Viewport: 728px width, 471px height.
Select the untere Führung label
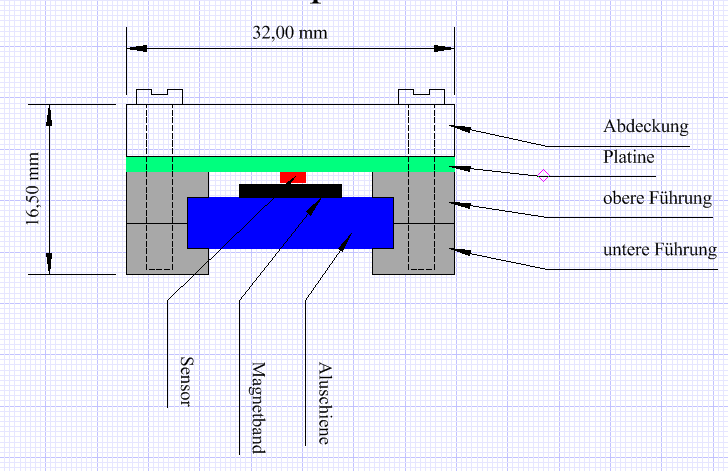pos(660,250)
